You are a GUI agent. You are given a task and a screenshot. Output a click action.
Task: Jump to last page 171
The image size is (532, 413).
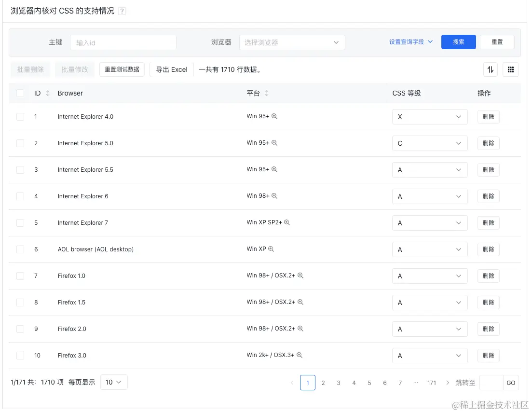click(432, 383)
